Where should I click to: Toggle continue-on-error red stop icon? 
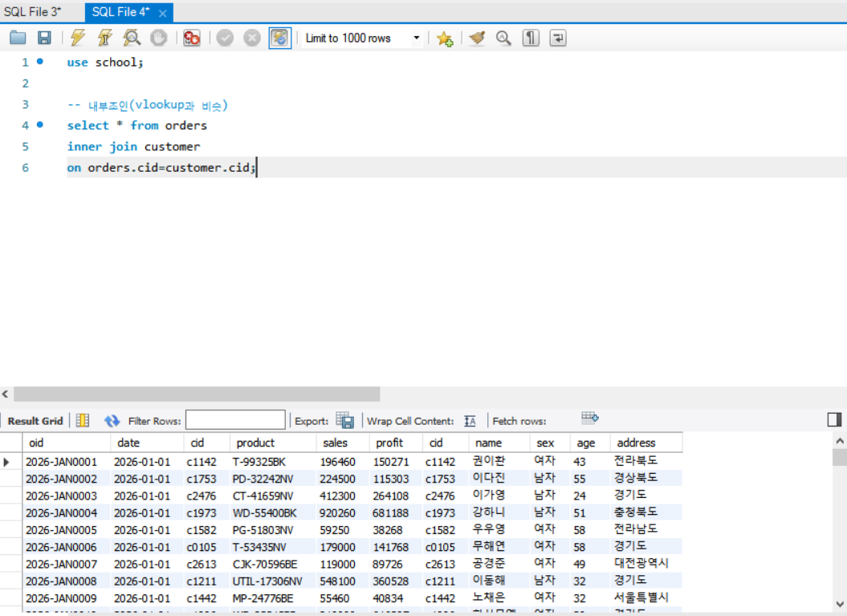click(192, 38)
